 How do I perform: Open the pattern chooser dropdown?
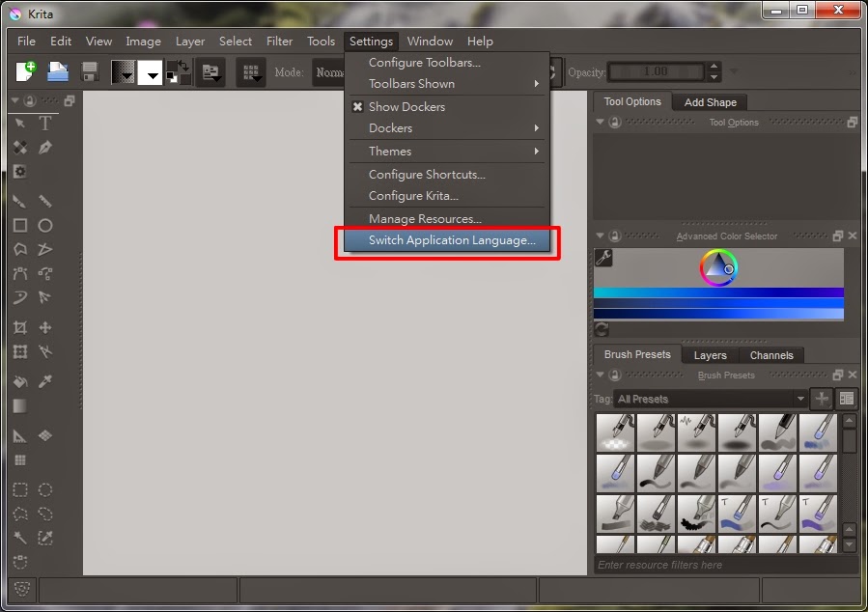(150, 72)
